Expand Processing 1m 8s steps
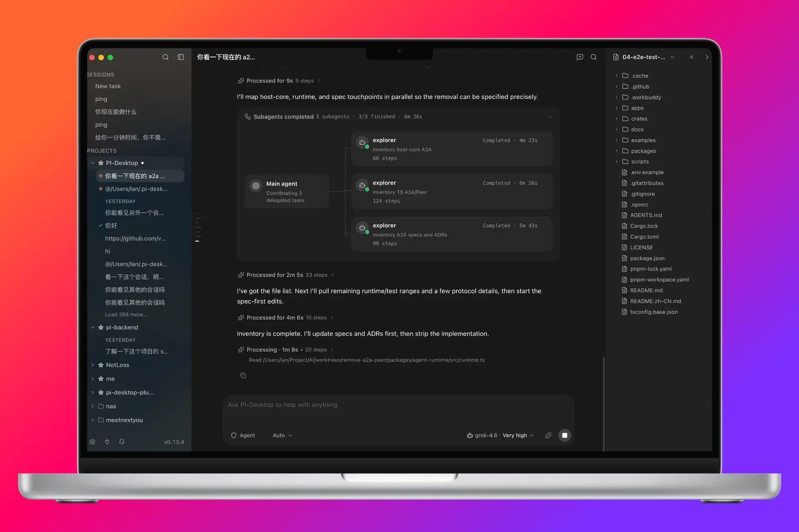799x532 pixels. [286, 350]
